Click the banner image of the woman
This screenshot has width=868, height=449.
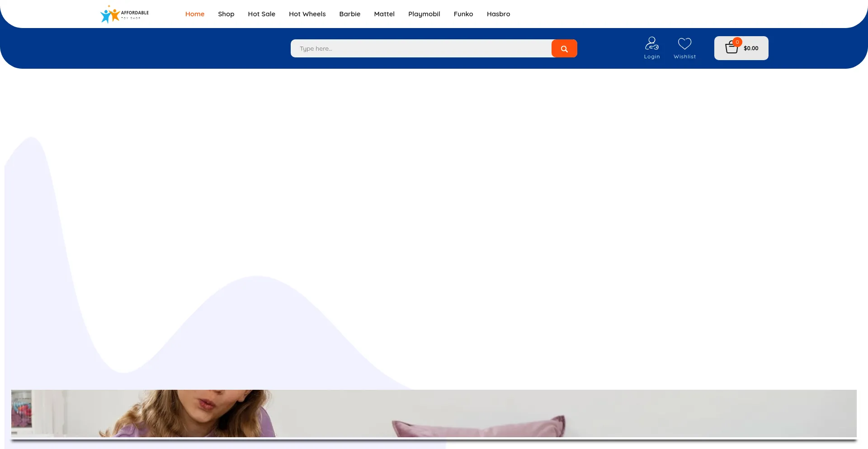(x=433, y=413)
